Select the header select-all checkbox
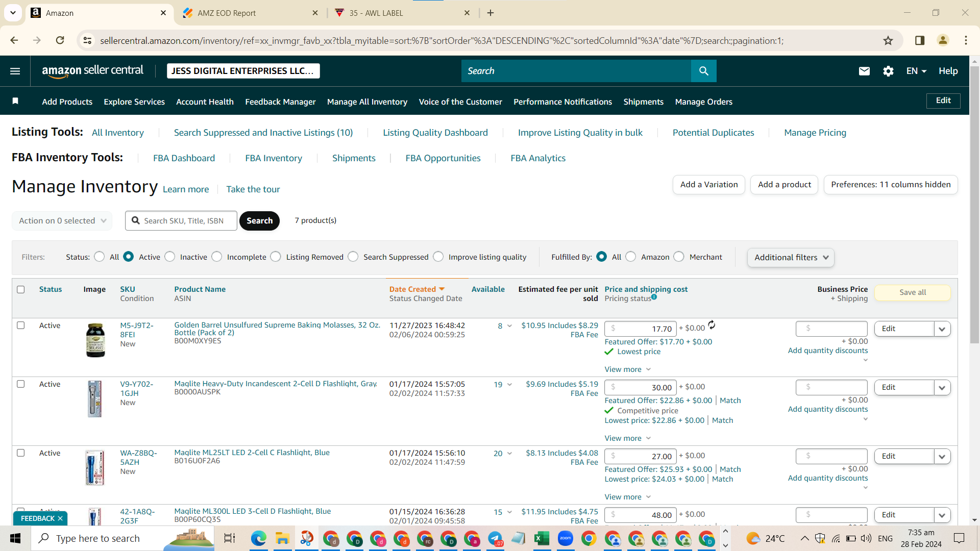Viewport: 980px width, 551px height. tap(21, 289)
